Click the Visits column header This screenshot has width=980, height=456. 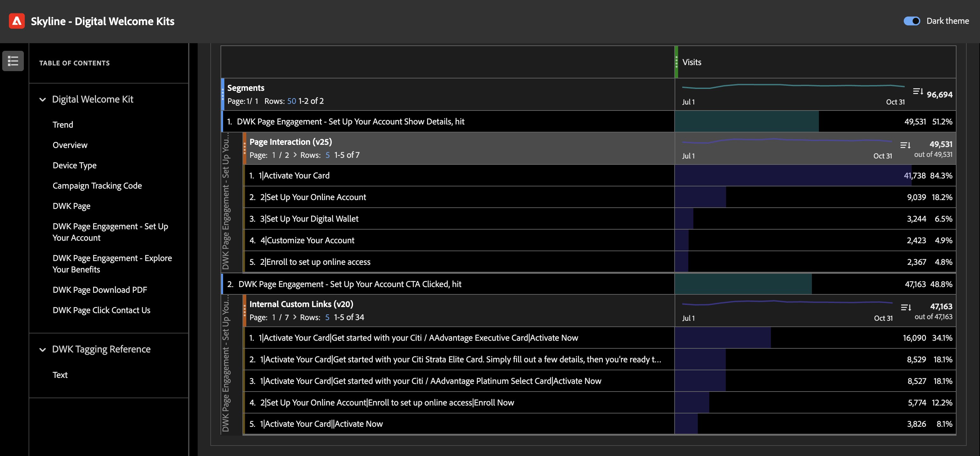point(692,62)
